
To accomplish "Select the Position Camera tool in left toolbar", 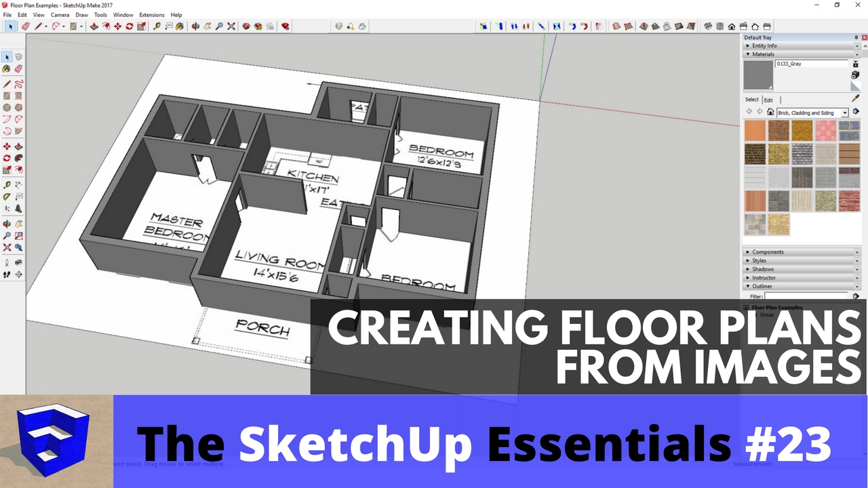I will pos(7,263).
